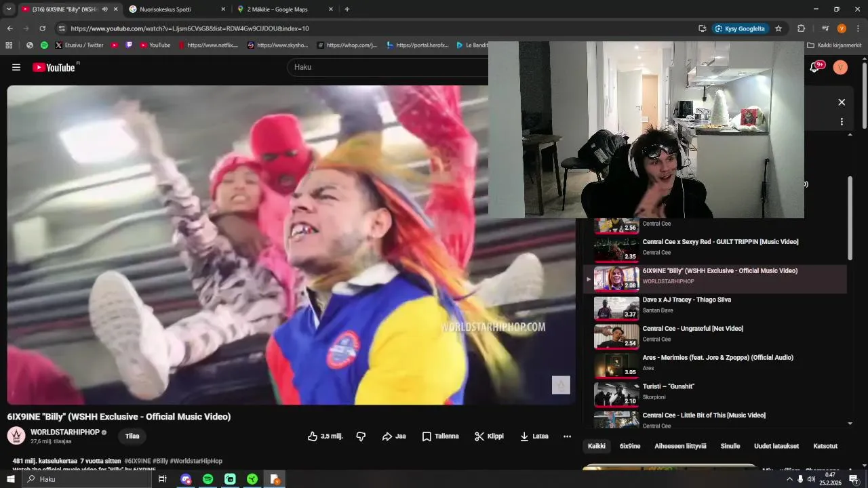Mute audio on the YouTube tab
This screenshot has height=488, width=868.
tap(104, 9)
